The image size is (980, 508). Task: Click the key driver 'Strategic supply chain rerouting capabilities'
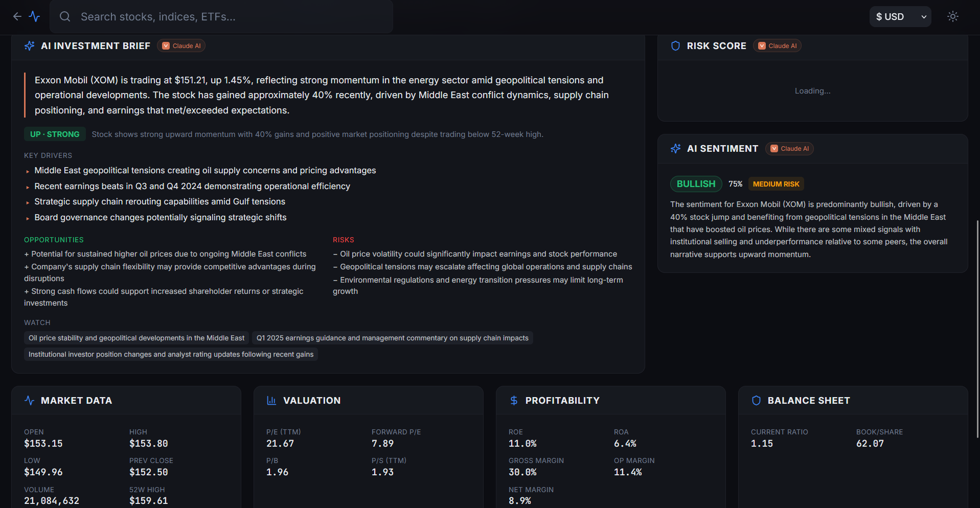point(159,202)
